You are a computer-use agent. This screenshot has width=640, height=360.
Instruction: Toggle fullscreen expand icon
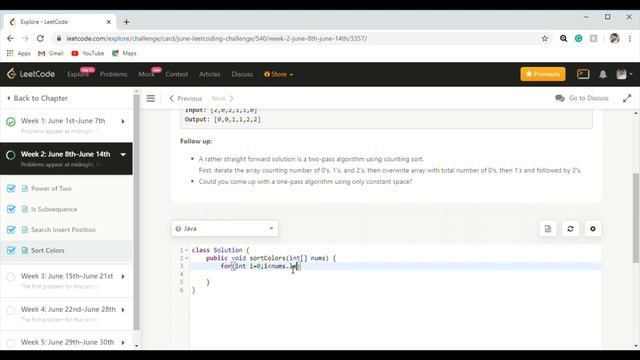[x=627, y=98]
